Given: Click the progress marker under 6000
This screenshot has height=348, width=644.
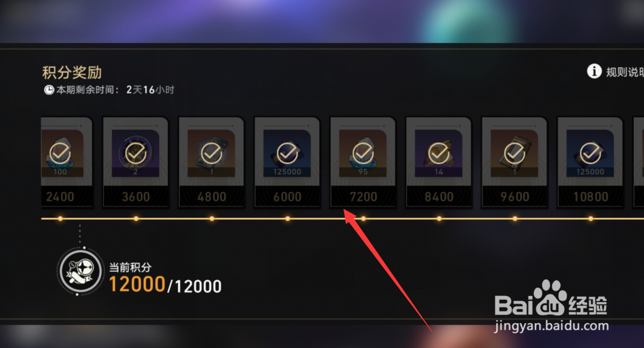Looking at the screenshot, I should click(287, 218).
